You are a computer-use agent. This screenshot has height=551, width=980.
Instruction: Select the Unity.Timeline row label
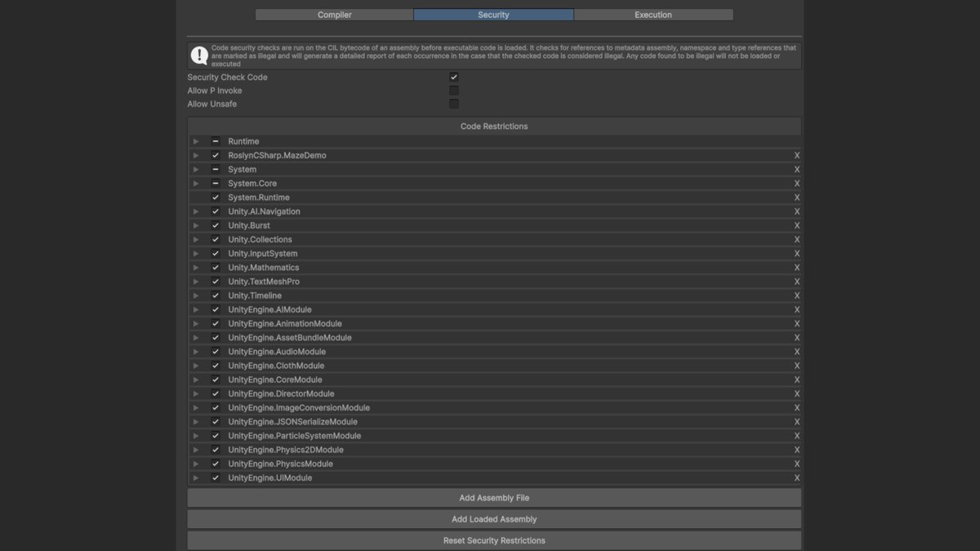pos(255,295)
